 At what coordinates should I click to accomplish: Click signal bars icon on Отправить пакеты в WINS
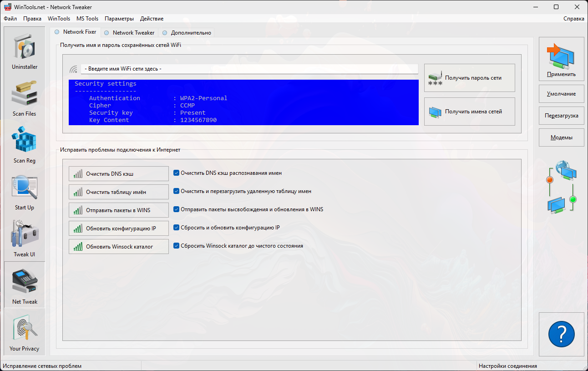tap(78, 210)
